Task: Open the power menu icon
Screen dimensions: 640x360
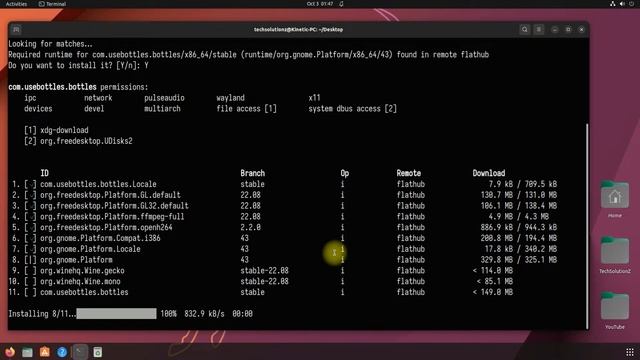Action: (x=631, y=4)
